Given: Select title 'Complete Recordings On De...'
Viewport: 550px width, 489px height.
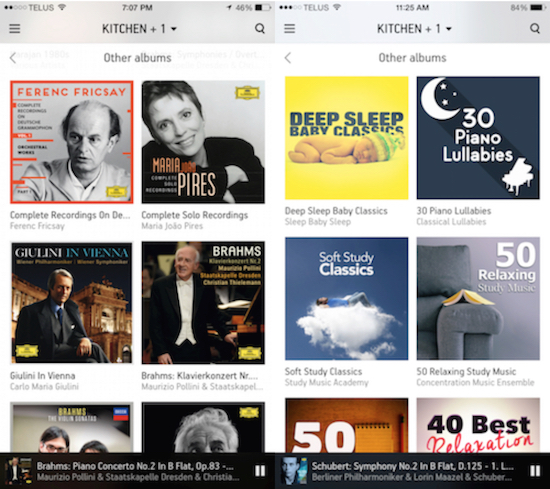Looking at the screenshot, I should [x=70, y=215].
